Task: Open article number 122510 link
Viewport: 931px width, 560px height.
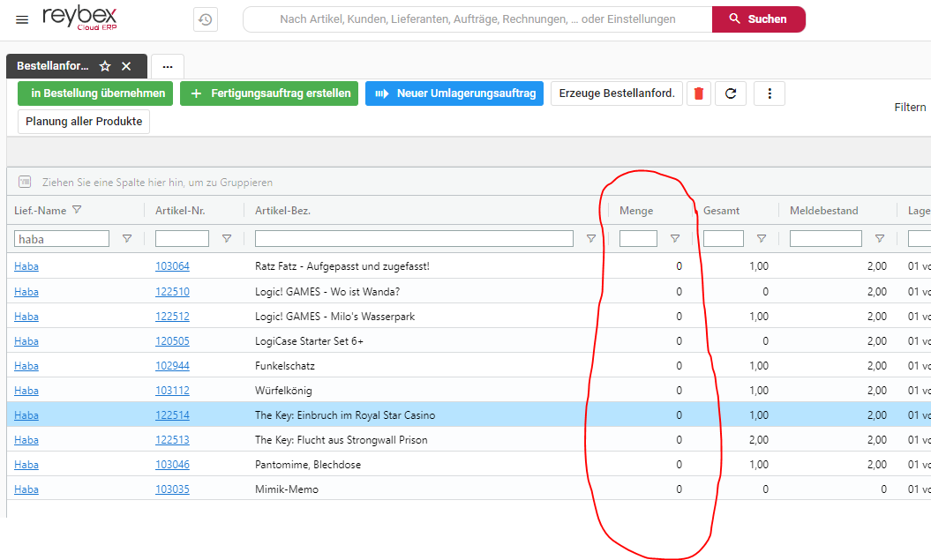Action: point(172,292)
